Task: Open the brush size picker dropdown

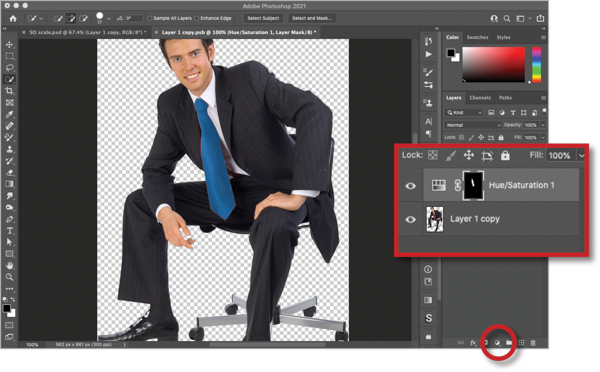Action: tap(109, 18)
